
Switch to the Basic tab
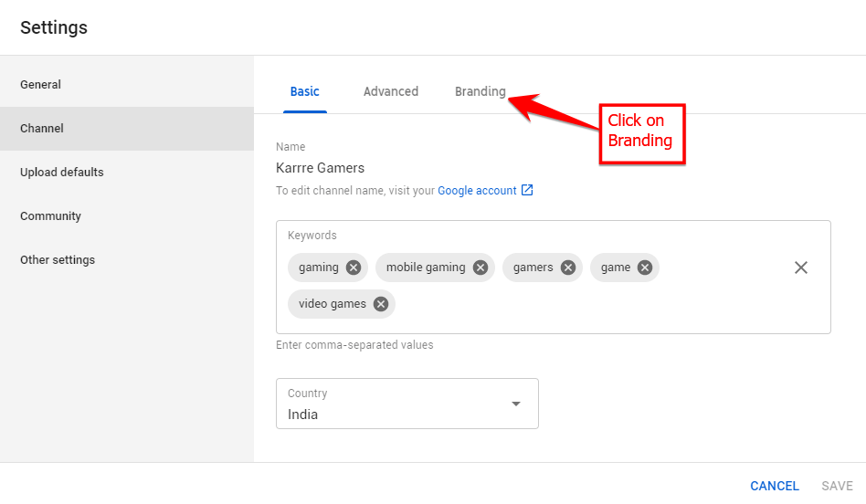[305, 91]
